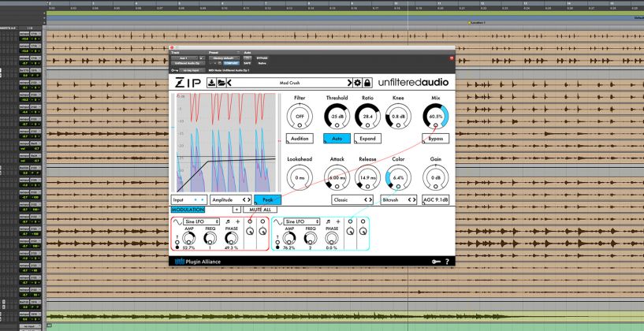Click the sine wave icon of cyan modulator

[278, 221]
